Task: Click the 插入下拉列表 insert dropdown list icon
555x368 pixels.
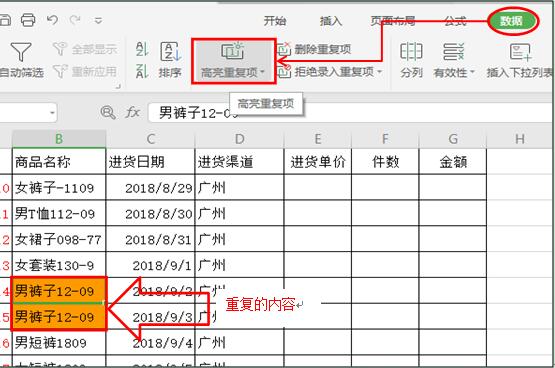Action: point(520,52)
